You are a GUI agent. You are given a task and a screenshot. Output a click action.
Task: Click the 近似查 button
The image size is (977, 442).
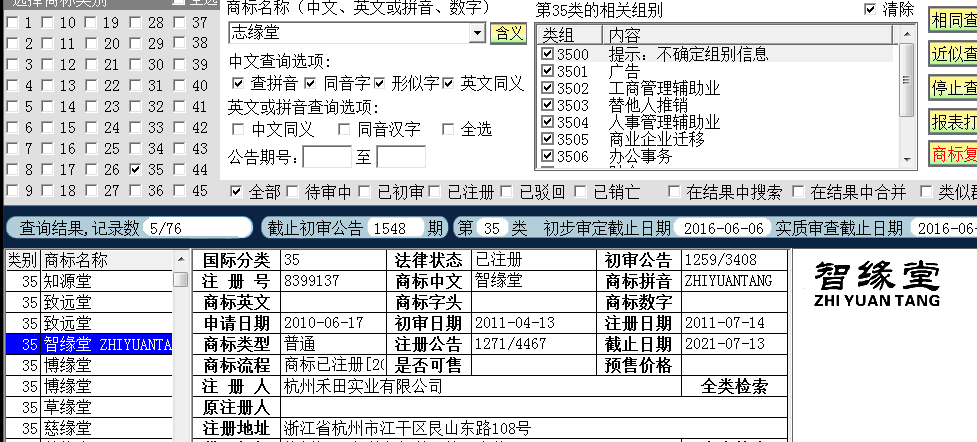pyautogui.click(x=953, y=54)
